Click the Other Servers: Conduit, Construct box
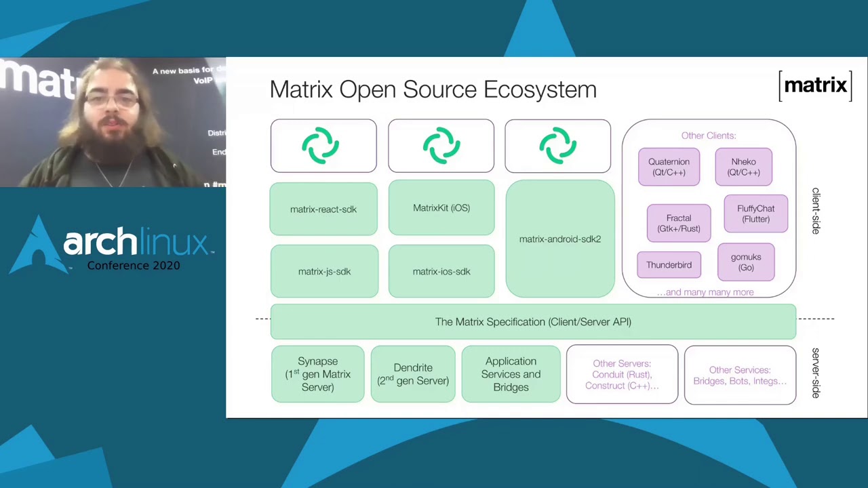 tap(622, 374)
